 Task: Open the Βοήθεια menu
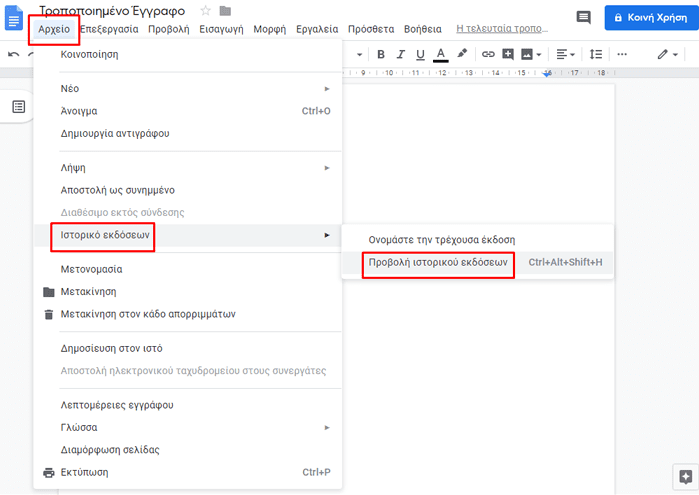(423, 29)
